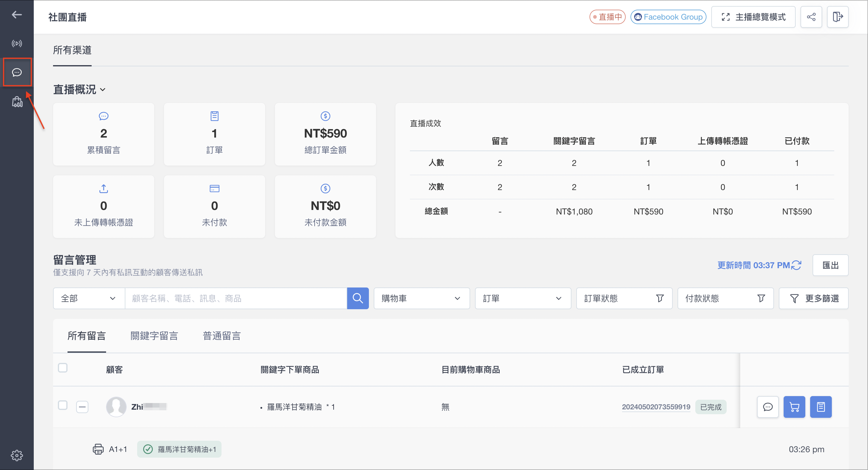The image size is (868, 470).
Task: Click the 總金額 row label
Action: [x=436, y=211]
